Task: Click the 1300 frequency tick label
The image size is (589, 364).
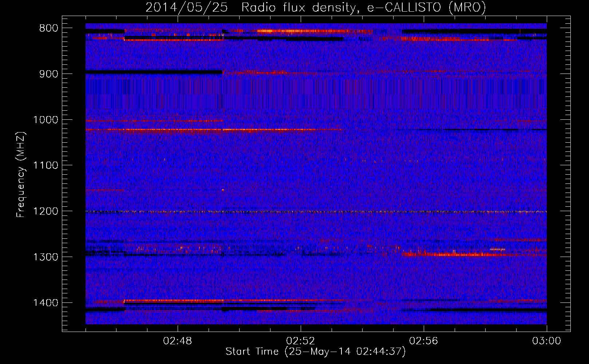Action: tap(46, 257)
